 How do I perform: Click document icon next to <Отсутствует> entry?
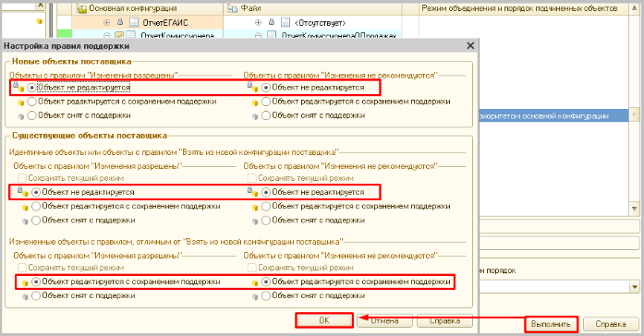click(285, 22)
